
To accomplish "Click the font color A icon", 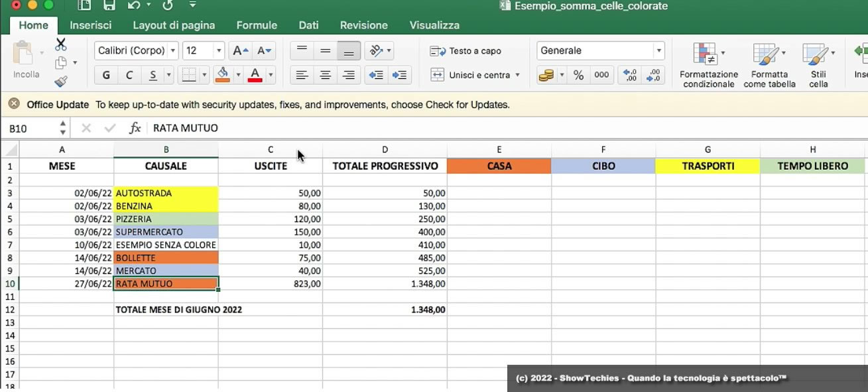I will tap(255, 74).
